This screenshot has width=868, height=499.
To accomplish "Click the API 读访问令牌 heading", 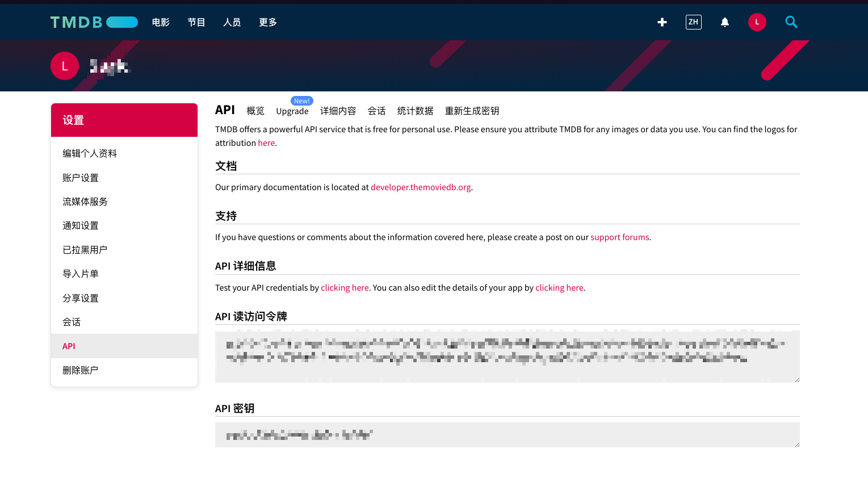I will pyautogui.click(x=251, y=317).
